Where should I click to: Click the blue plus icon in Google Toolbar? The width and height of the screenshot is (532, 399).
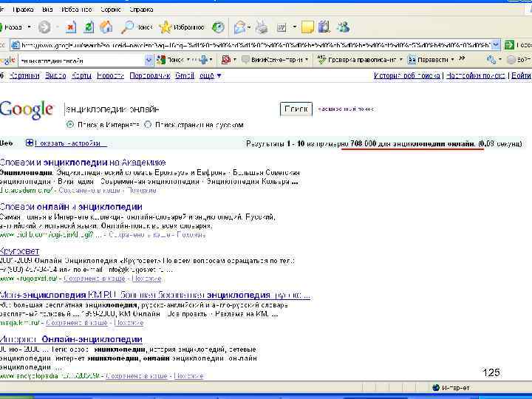pyautogui.click(x=203, y=60)
